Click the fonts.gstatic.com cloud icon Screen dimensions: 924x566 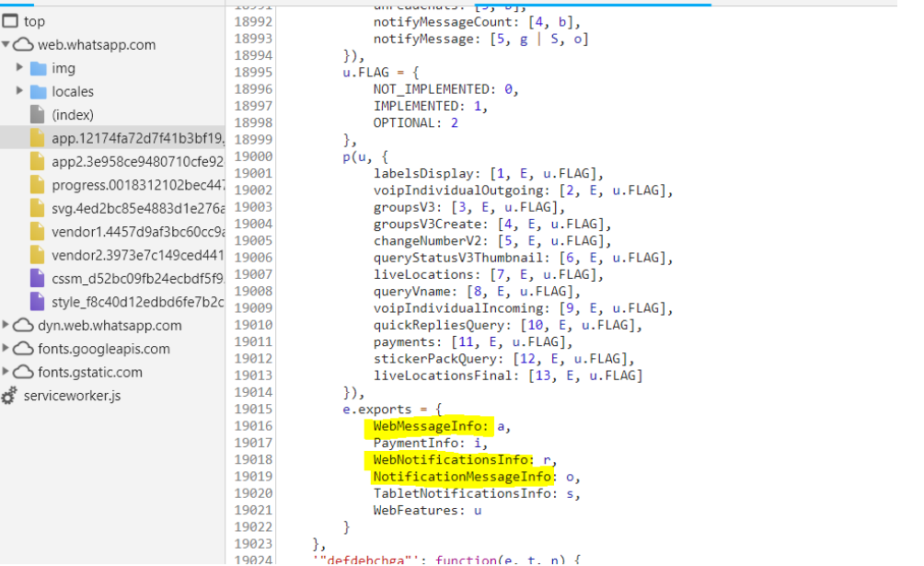pos(23,372)
